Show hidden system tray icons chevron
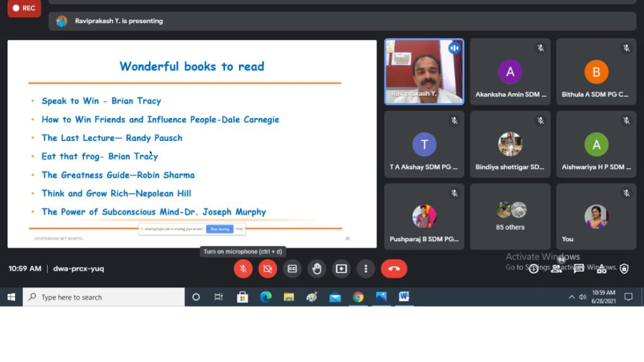 tap(571, 297)
